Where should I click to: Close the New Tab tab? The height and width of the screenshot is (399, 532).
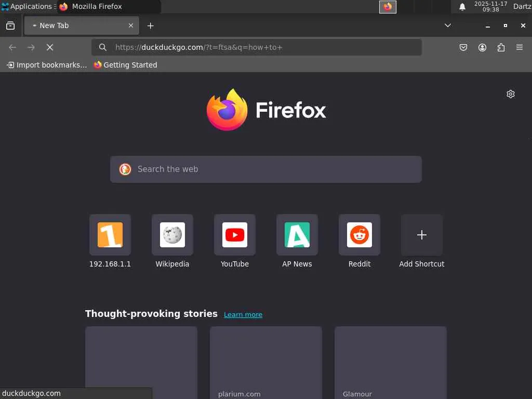point(131,25)
